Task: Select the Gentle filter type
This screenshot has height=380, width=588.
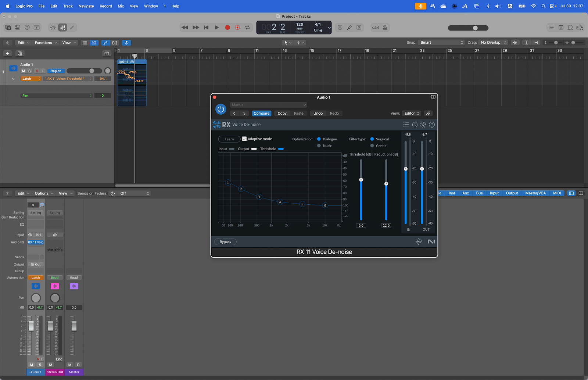Action: [x=372, y=146]
